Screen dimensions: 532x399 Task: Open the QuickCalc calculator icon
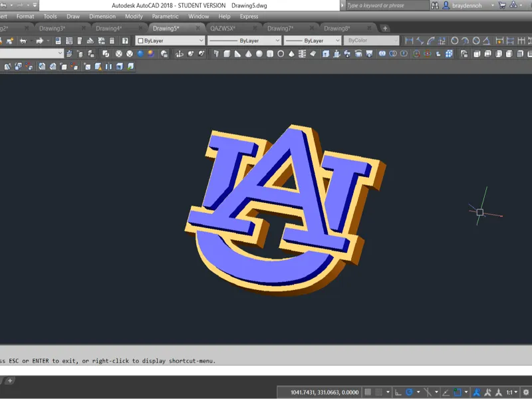click(x=112, y=41)
